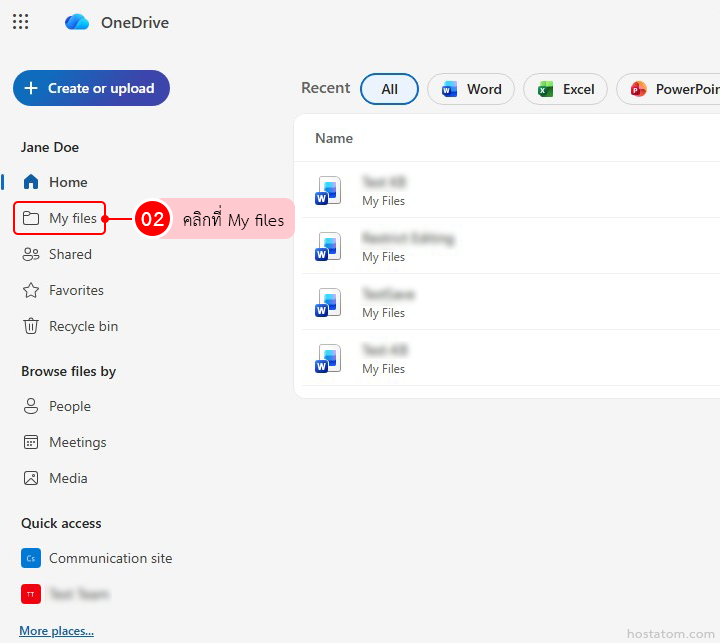Open Favorites in the sidebar
The image size is (720, 643).
click(76, 290)
